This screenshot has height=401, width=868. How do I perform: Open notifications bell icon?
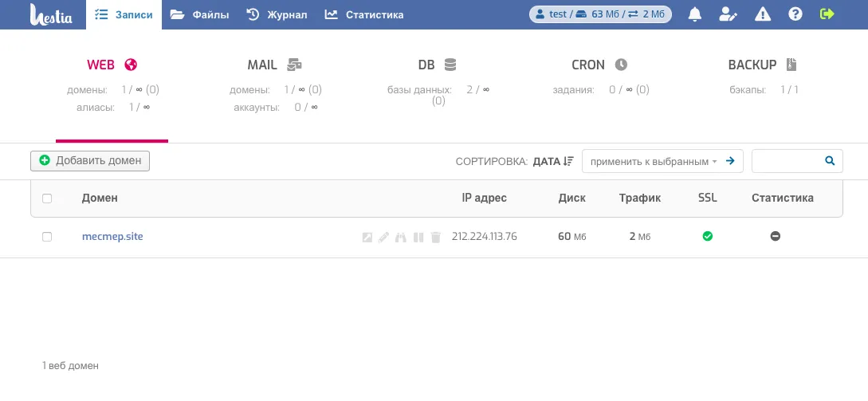pos(695,14)
